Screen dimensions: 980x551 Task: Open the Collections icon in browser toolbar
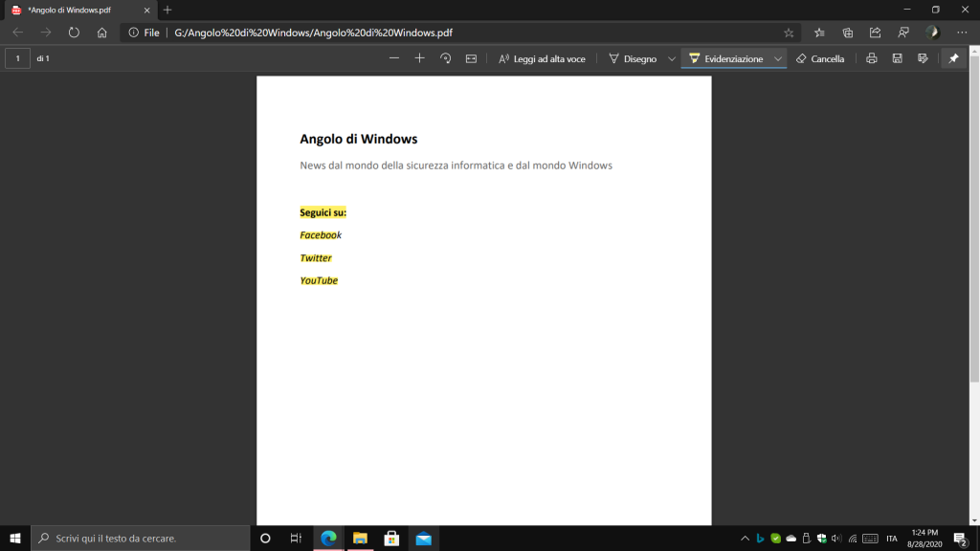[847, 32]
